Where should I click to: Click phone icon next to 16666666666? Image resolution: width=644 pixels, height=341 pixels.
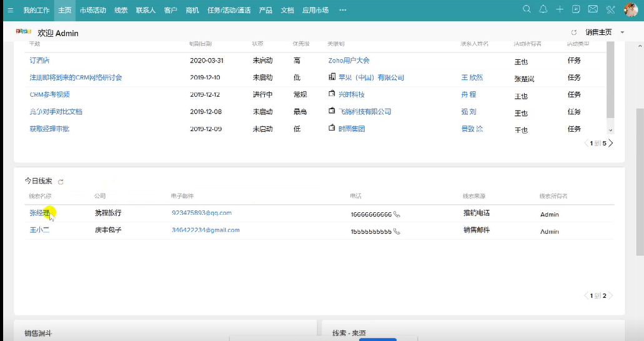(x=397, y=214)
